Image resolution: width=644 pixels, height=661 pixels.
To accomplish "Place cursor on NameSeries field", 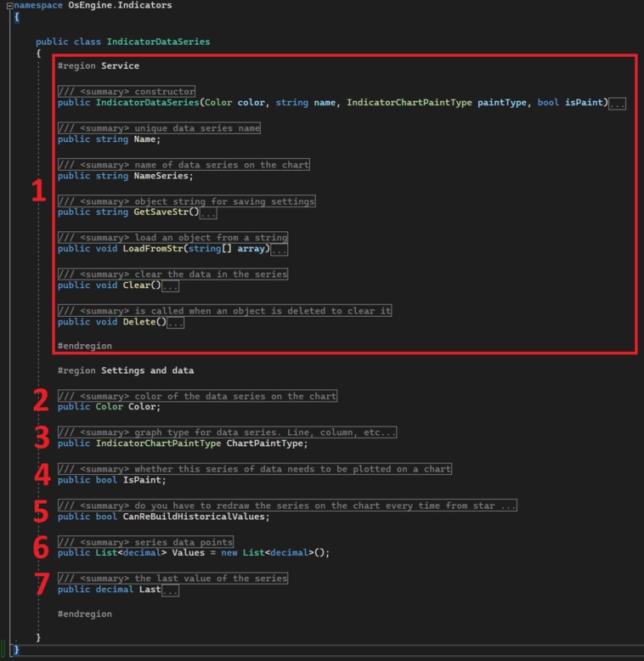I will pos(161,176).
